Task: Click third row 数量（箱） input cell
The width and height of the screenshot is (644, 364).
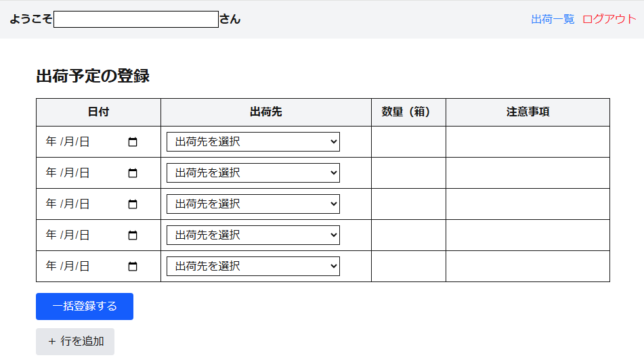Action: 408,204
